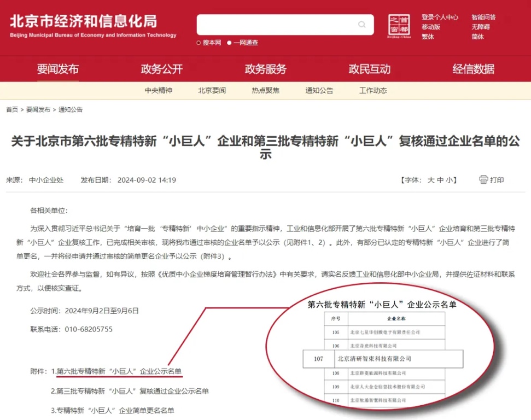Set font size to 大
This screenshot has width=531, height=420.
pos(431,180)
